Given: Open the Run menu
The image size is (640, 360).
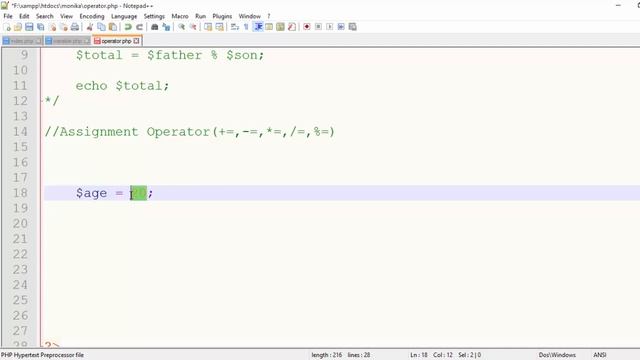Looking at the screenshot, I should pos(200,16).
